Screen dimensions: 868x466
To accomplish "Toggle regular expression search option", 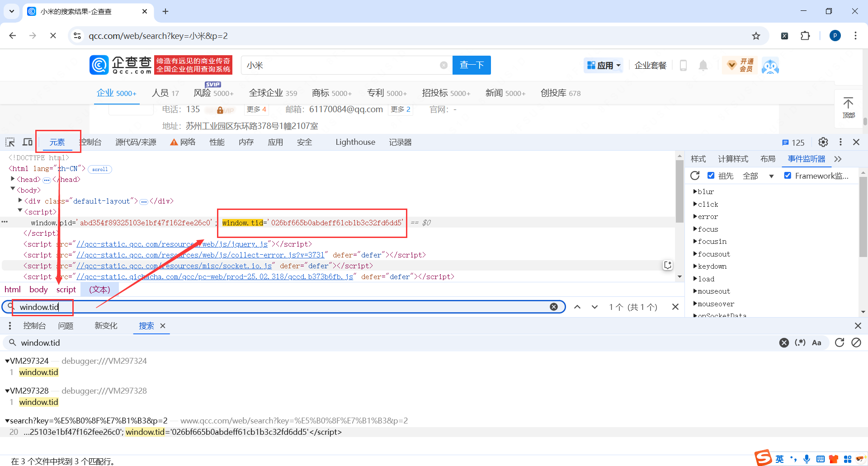I will (x=800, y=342).
